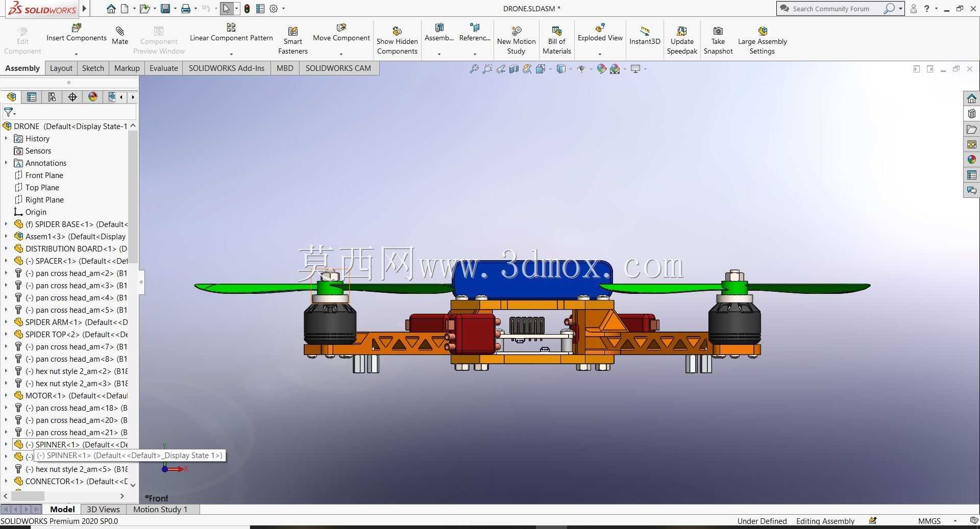This screenshot has height=529, width=980.
Task: Click Update Speedpak
Action: pyautogui.click(x=682, y=41)
